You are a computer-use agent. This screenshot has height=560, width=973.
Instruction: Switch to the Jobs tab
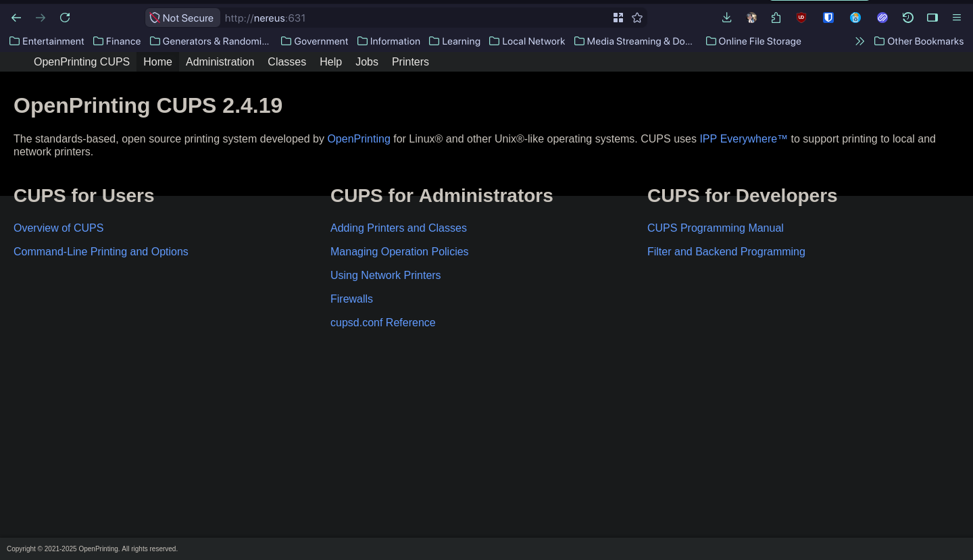(x=367, y=61)
